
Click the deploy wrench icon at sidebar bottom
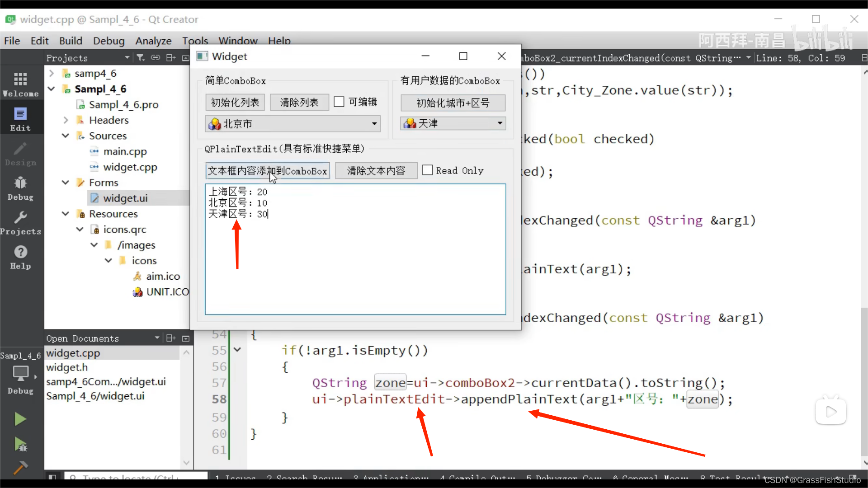coord(20,468)
